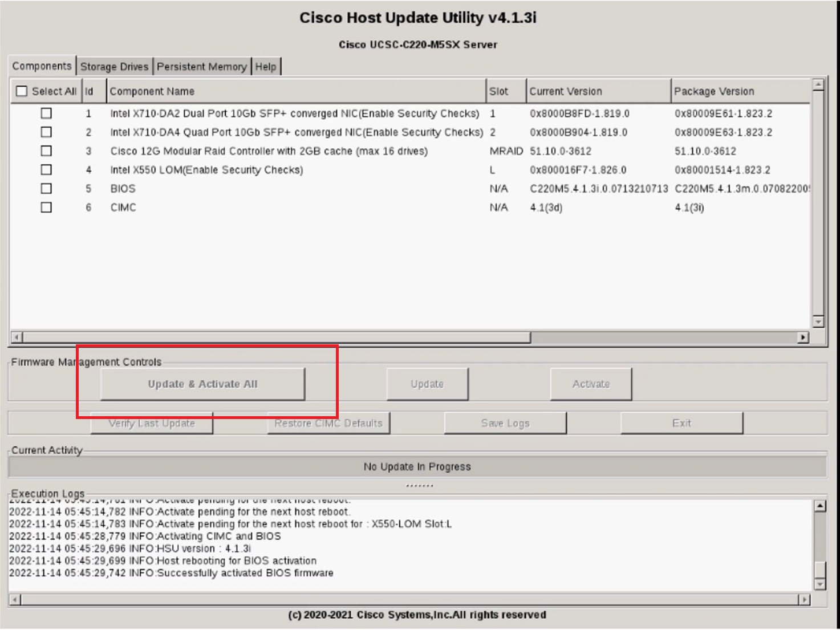Image resolution: width=840 pixels, height=630 pixels.
Task: Click Execution Logs scroll left arrow
Action: click(15, 599)
